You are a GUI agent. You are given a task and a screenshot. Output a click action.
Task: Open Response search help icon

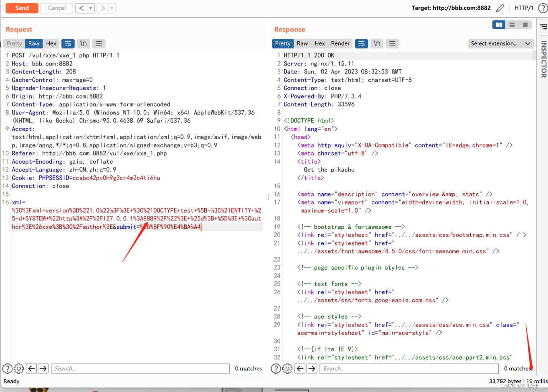[x=276, y=368]
